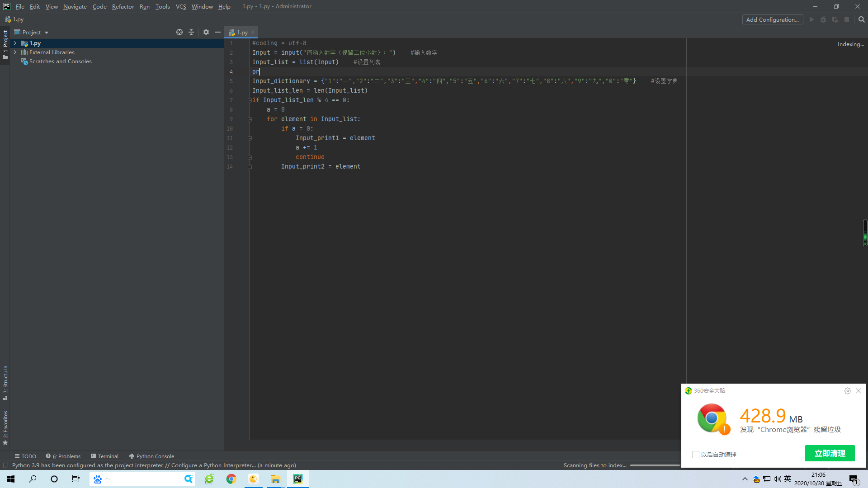Screen dimensions: 868x488
Task: Click the green 立即清理 button
Action: click(830, 453)
